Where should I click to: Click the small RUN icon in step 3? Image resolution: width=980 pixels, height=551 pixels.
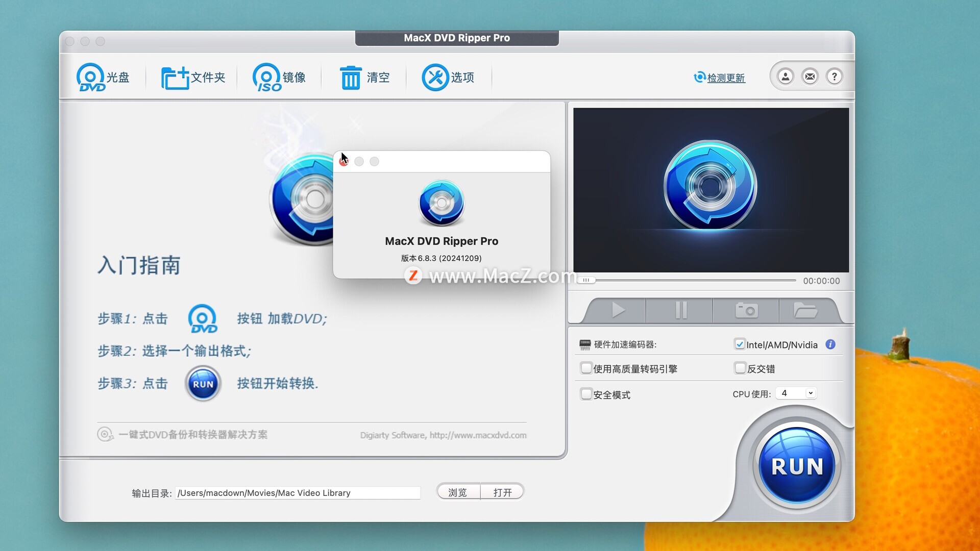pos(203,384)
